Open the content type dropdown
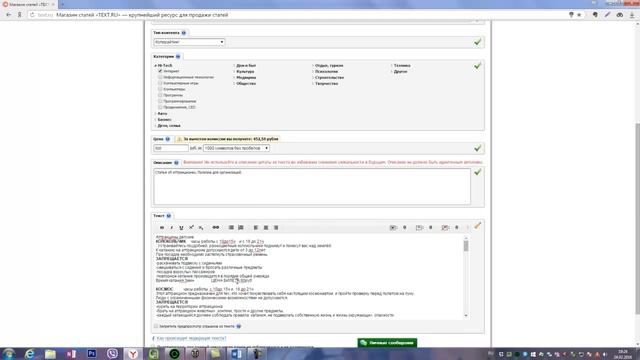 189,42
